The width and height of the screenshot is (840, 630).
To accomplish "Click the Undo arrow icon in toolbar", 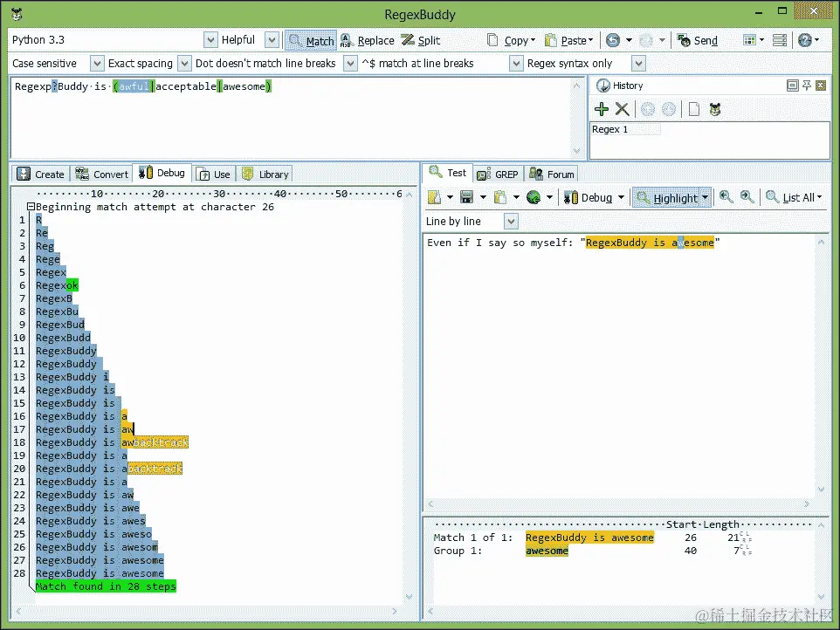I will point(613,40).
